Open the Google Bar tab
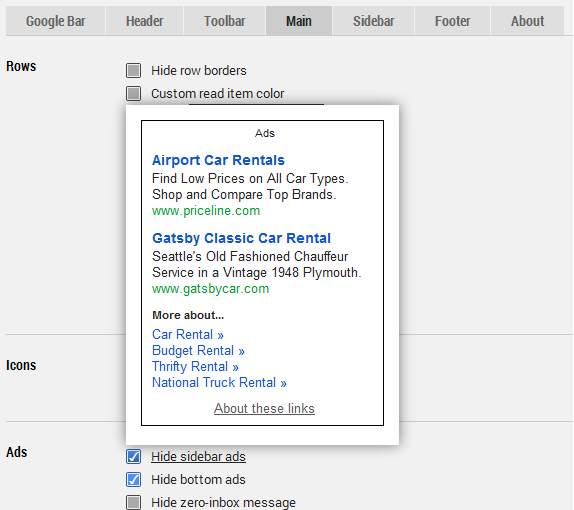574x510 pixels. pos(56,21)
